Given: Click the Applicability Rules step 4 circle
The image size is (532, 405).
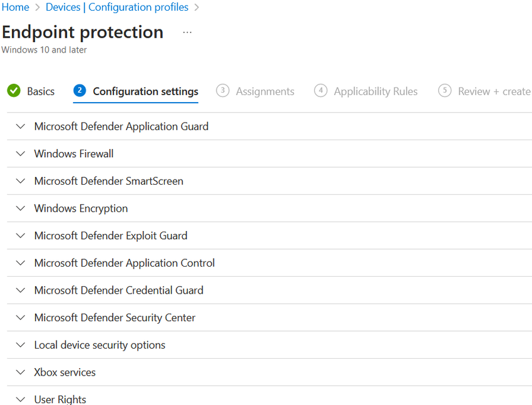Looking at the screenshot, I should click(x=320, y=91).
